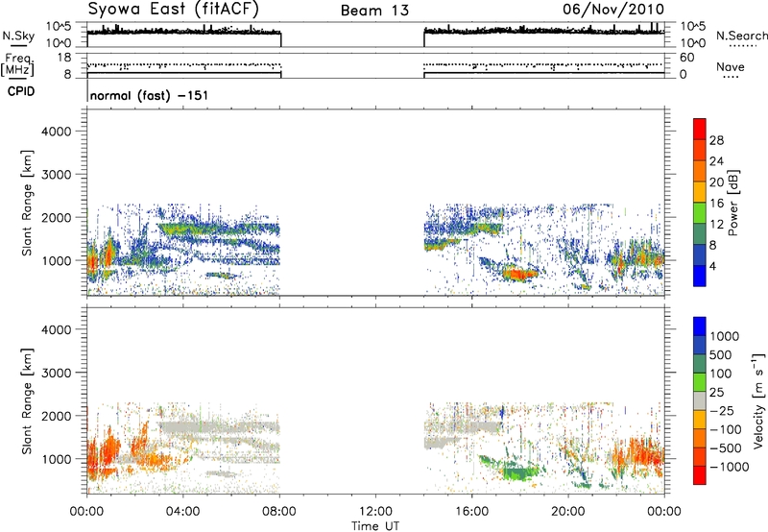This screenshot has height=532, width=768.
Task: Pick the light green 12–16 dB colorbar segment
Action: click(x=700, y=212)
